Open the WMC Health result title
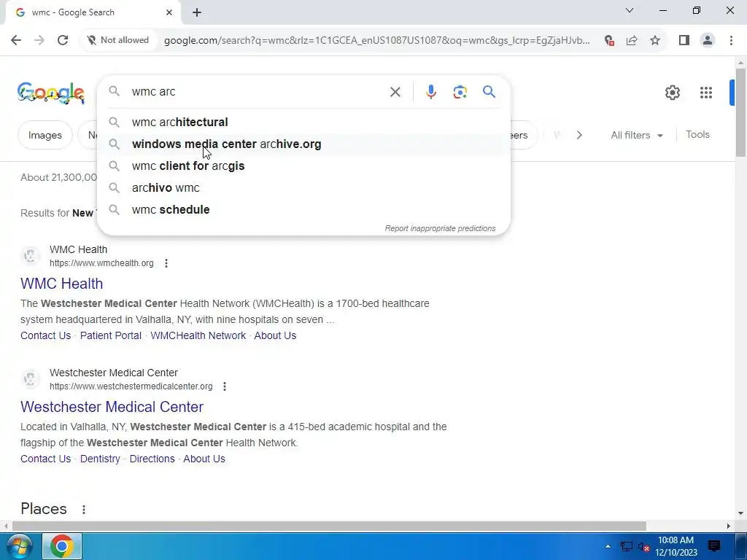 [x=61, y=284]
